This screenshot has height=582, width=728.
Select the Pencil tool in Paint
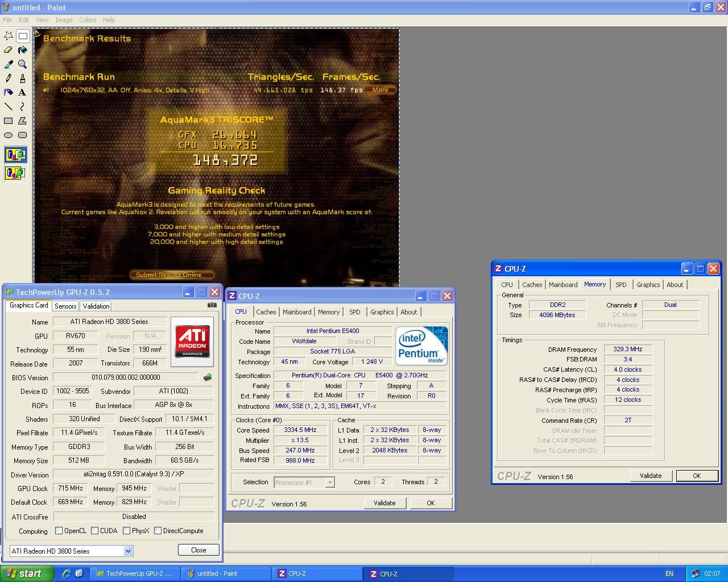(9, 78)
